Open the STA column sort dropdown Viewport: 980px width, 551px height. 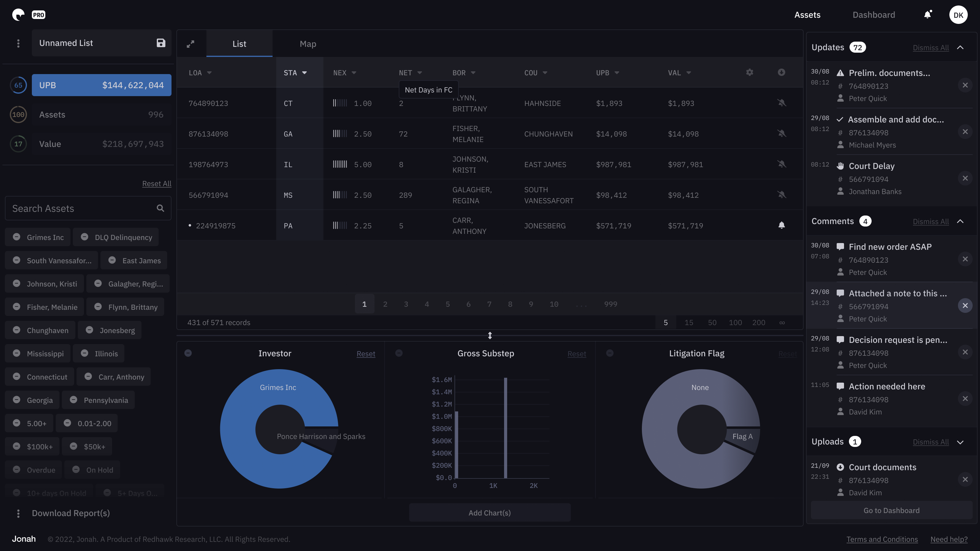pyautogui.click(x=304, y=73)
